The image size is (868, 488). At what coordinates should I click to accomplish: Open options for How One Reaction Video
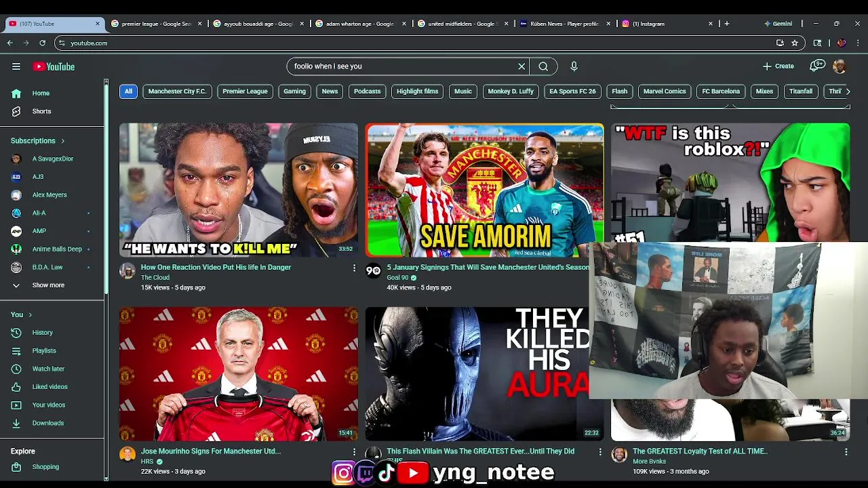353,268
